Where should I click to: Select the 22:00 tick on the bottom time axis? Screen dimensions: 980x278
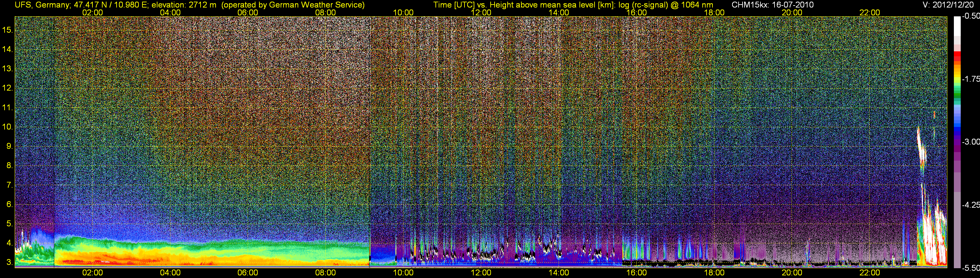coord(869,273)
